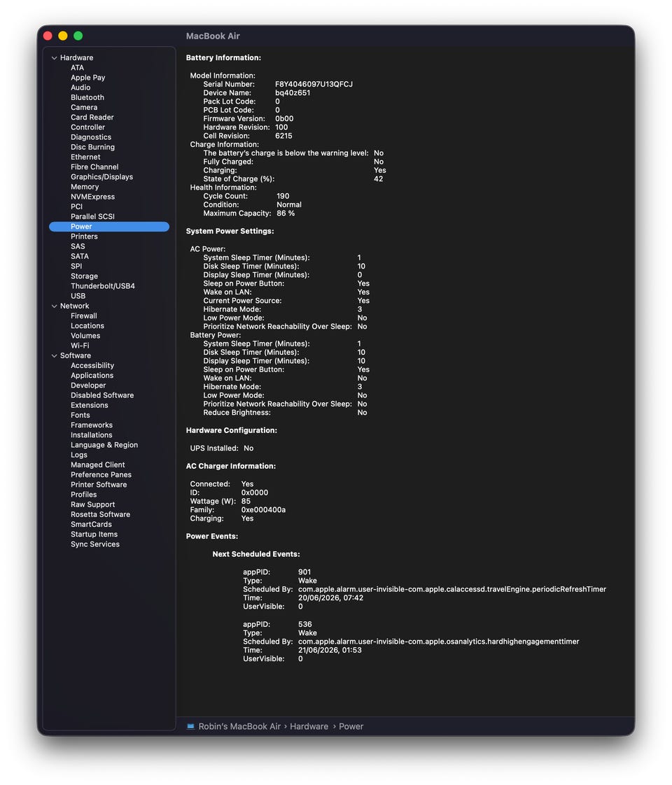Select Preference Panes item
Screen dimensions: 672x785
(x=101, y=475)
